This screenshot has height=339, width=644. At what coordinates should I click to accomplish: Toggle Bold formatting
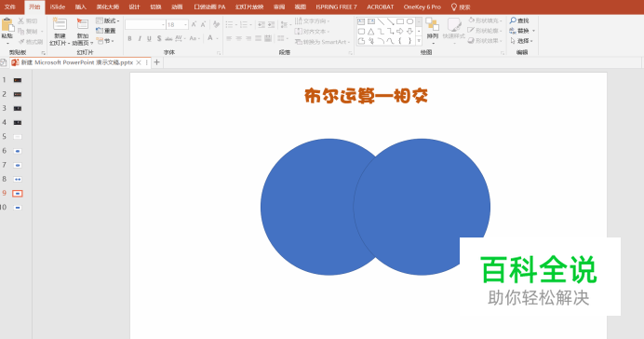129,38
